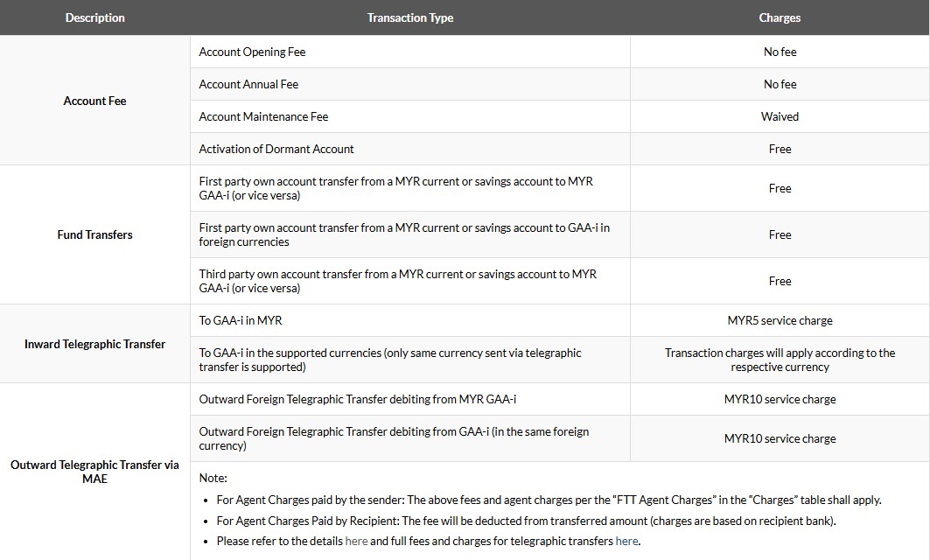Click the Third party own account transfer row
The image size is (930, 560).
[x=397, y=281]
